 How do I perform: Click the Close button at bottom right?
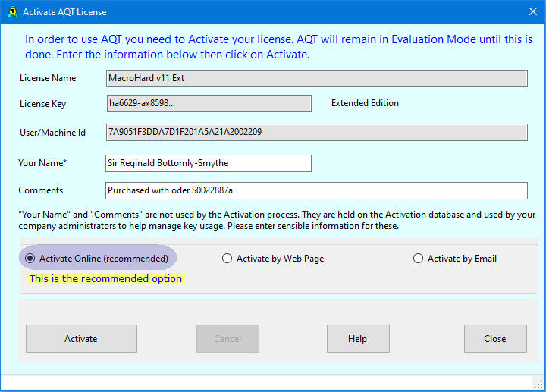click(495, 338)
